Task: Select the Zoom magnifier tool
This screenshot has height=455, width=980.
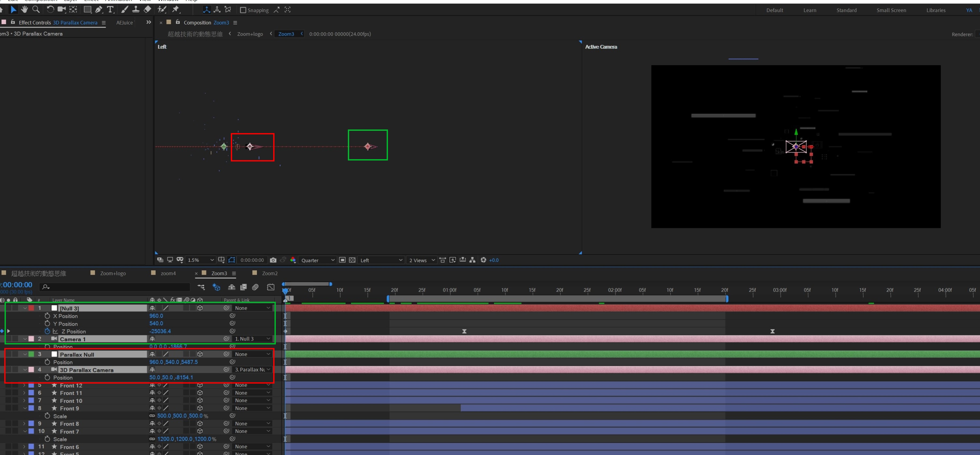Action: click(x=36, y=9)
